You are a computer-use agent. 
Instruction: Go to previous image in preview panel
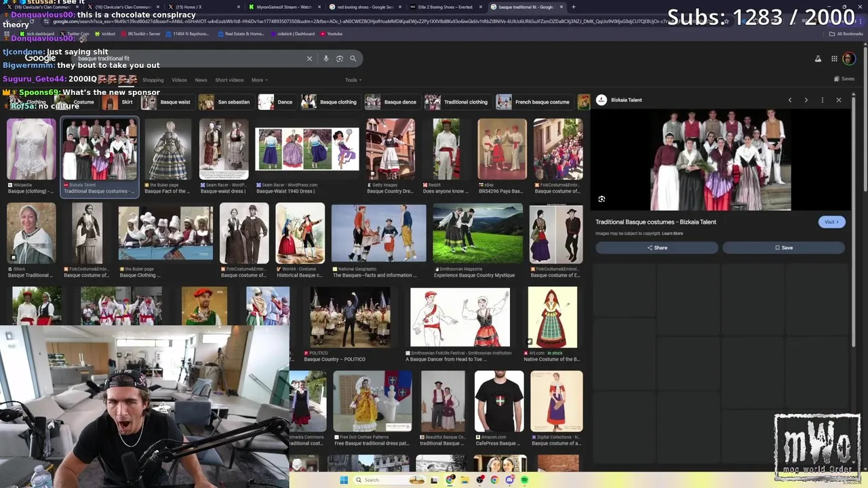(x=790, y=100)
